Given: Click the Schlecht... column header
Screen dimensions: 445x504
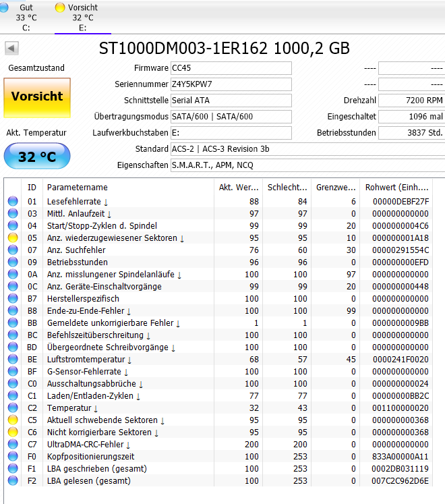Looking at the screenshot, I should tap(287, 188).
